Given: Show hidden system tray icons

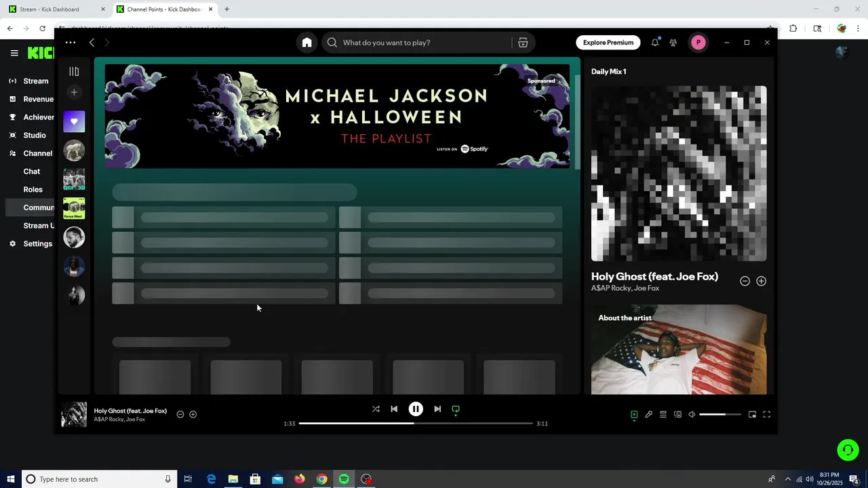Looking at the screenshot, I should tap(787, 479).
